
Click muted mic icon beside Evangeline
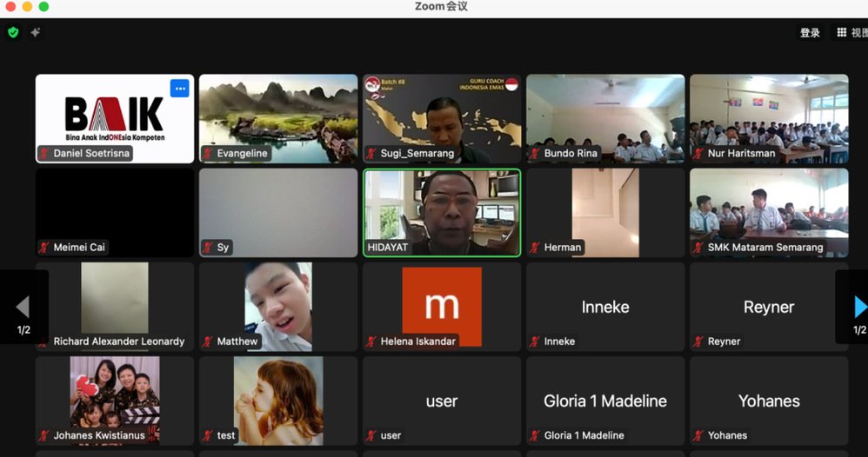[x=208, y=153]
